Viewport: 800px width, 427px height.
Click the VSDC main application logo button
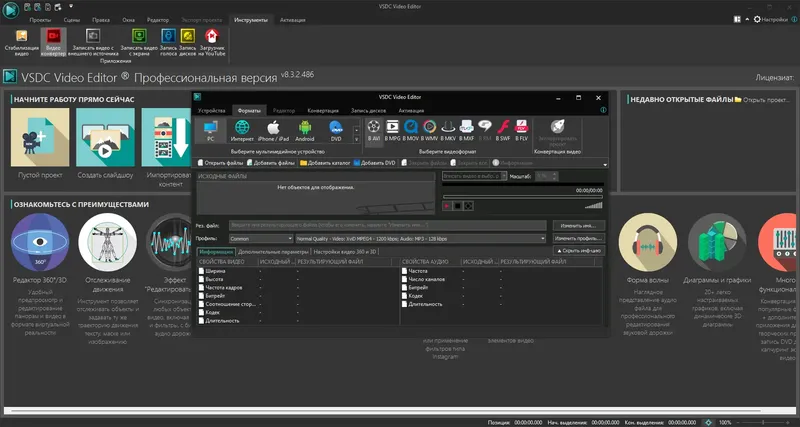10,9
